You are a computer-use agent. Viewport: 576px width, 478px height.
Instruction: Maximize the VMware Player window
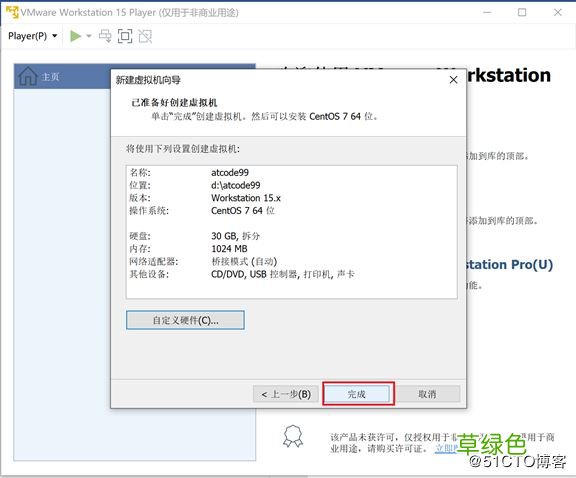(x=522, y=12)
